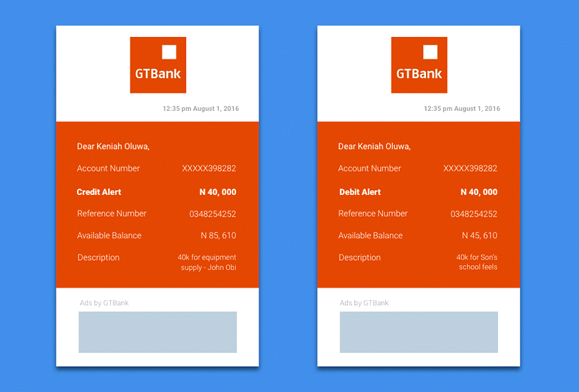Click 'Ads by GTBank' on the Debit Alert card

tap(364, 303)
